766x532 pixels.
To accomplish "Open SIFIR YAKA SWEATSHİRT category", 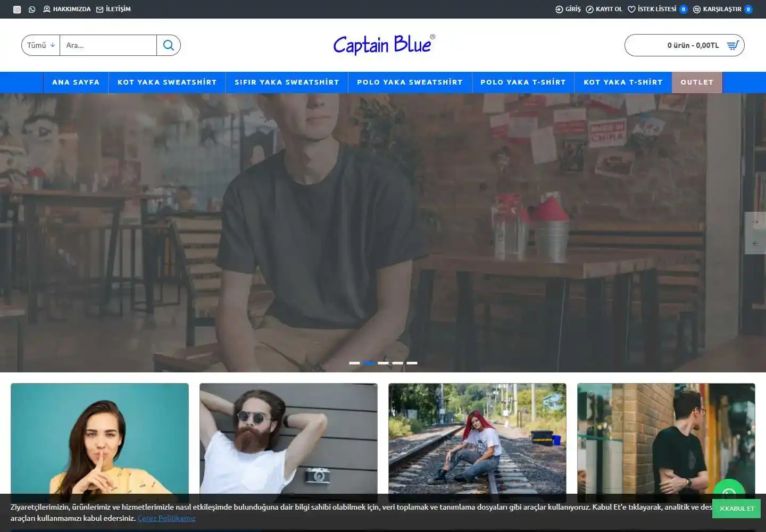I will coord(287,82).
